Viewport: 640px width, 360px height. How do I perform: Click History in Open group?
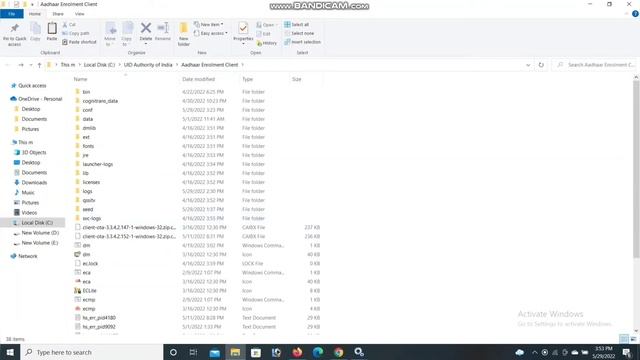pyautogui.click(x=267, y=43)
